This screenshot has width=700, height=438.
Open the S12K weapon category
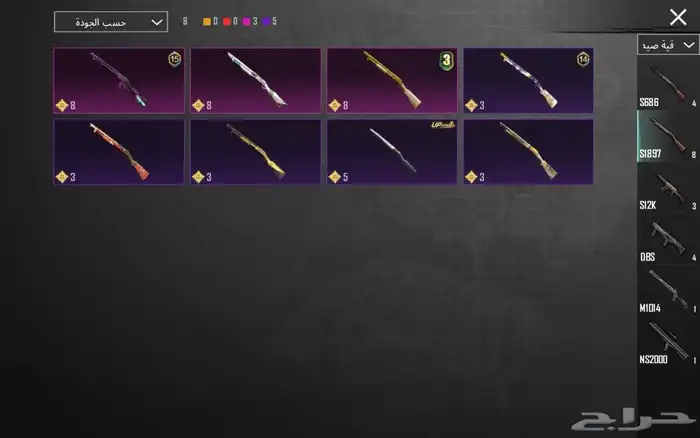[x=668, y=188]
